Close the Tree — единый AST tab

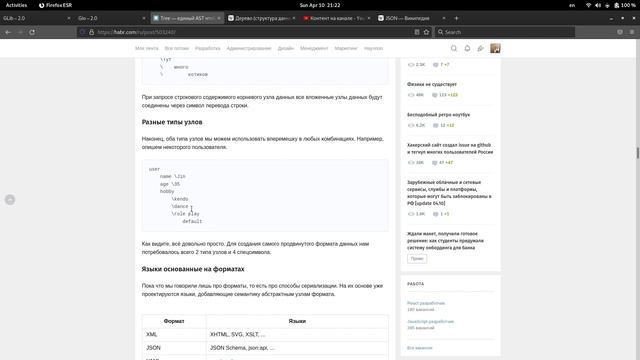tap(219, 18)
